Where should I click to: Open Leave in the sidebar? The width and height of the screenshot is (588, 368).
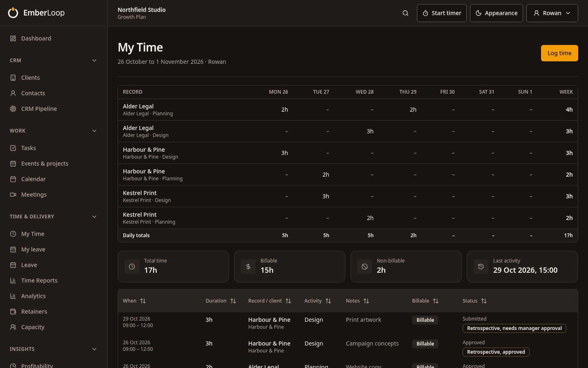tap(53, 265)
